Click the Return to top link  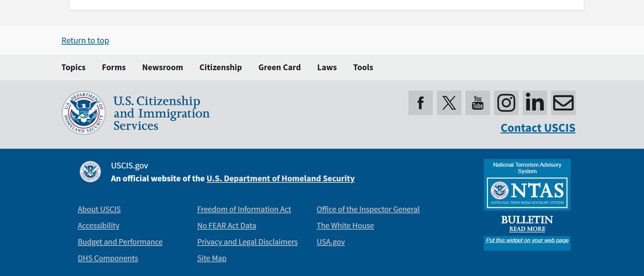pyautogui.click(x=85, y=40)
